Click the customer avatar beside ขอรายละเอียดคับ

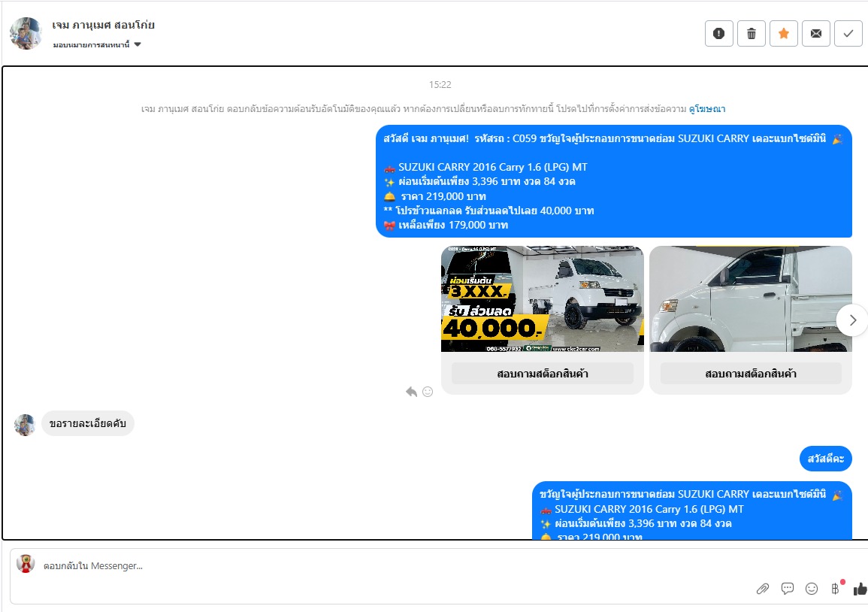(25, 425)
